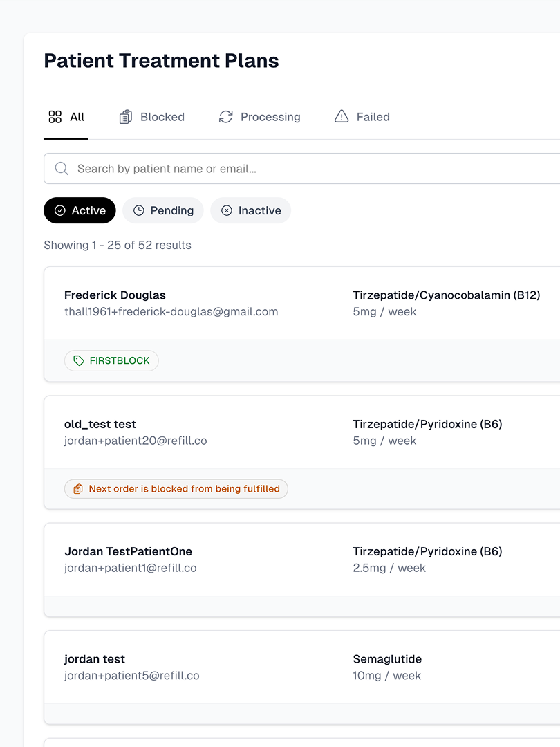This screenshot has height=747, width=560.
Task: Open Frederick Douglas's treatment plan
Action: point(302,304)
